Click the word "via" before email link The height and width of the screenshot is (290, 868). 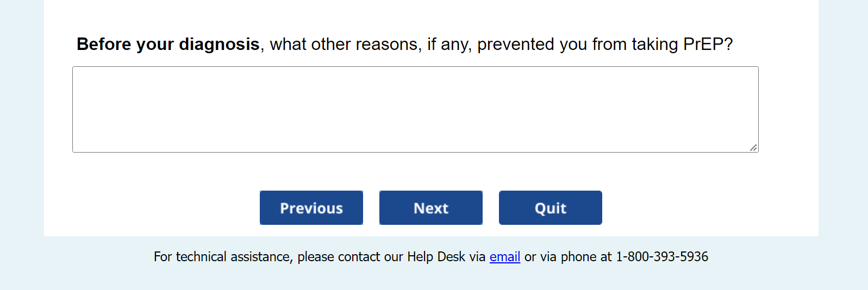pyautogui.click(x=477, y=257)
